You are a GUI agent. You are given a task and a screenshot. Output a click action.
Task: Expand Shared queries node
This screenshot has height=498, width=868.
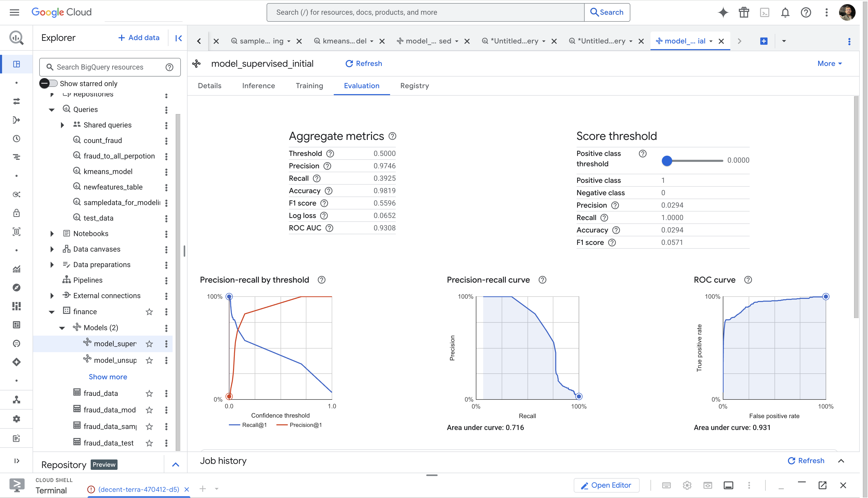(x=62, y=125)
